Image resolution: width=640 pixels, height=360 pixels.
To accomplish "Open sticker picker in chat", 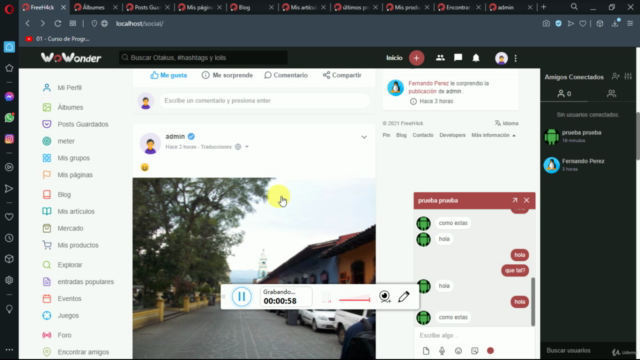I will [x=474, y=351].
